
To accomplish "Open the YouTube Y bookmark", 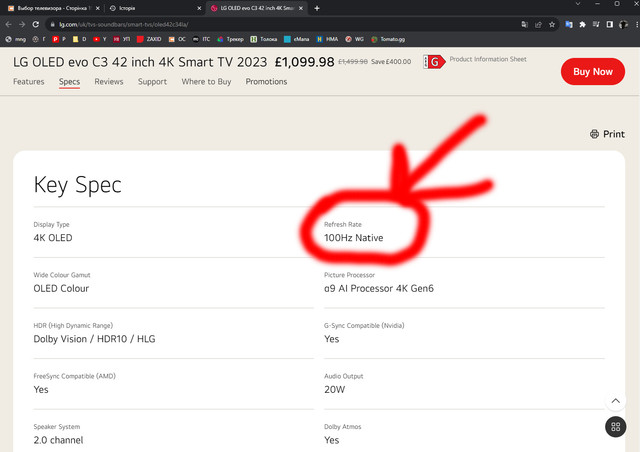I will 100,39.
